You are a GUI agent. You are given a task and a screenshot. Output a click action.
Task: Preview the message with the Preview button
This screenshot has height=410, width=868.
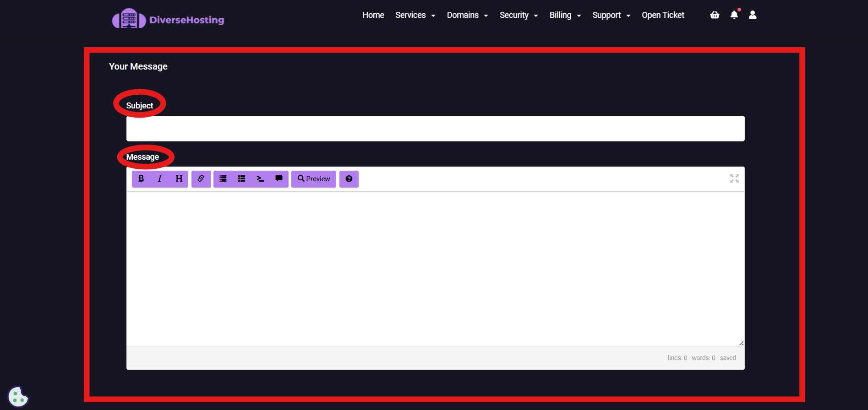pos(314,179)
